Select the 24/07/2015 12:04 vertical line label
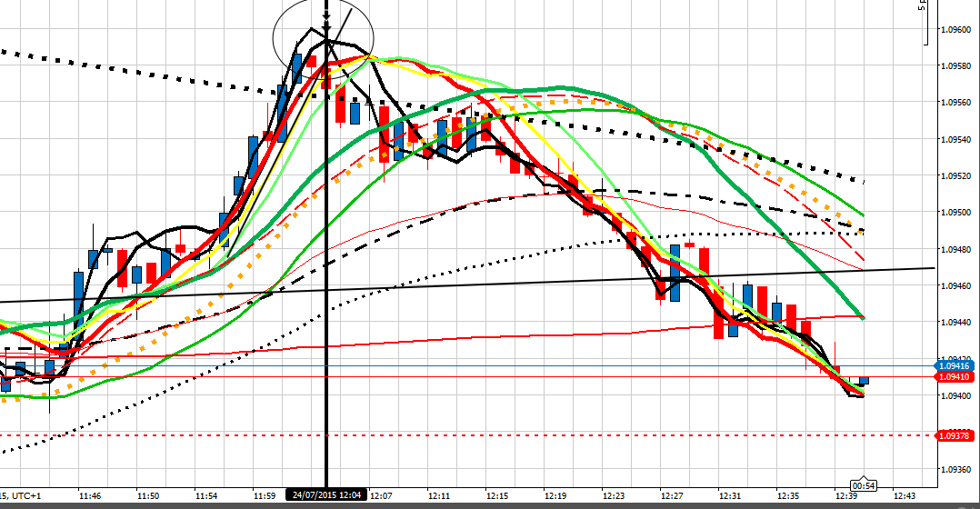This screenshot has width=980, height=509. coord(326,495)
